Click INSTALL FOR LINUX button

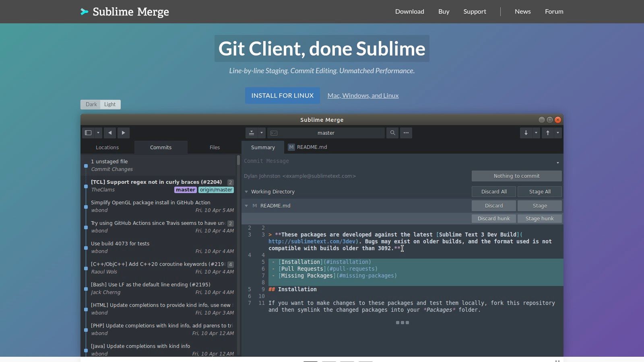coord(283,95)
